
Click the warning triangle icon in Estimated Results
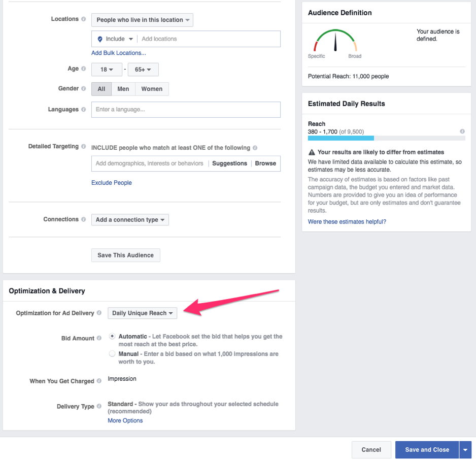pos(312,152)
